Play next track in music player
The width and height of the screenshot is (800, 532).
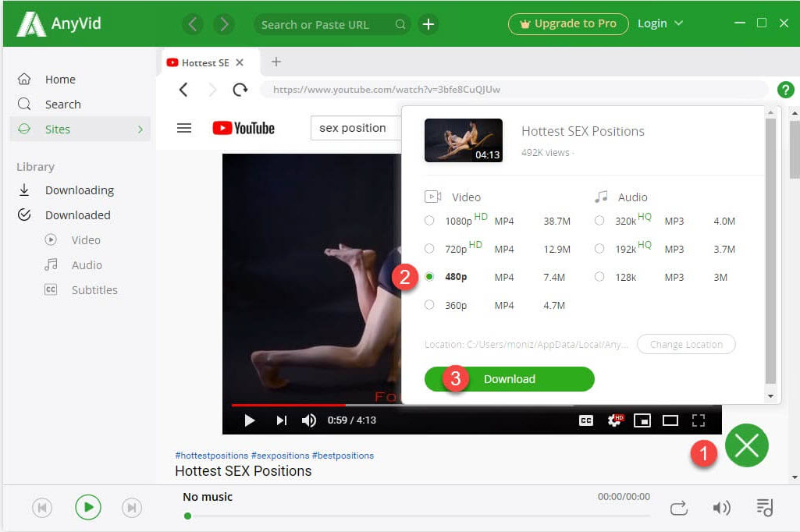click(132, 508)
